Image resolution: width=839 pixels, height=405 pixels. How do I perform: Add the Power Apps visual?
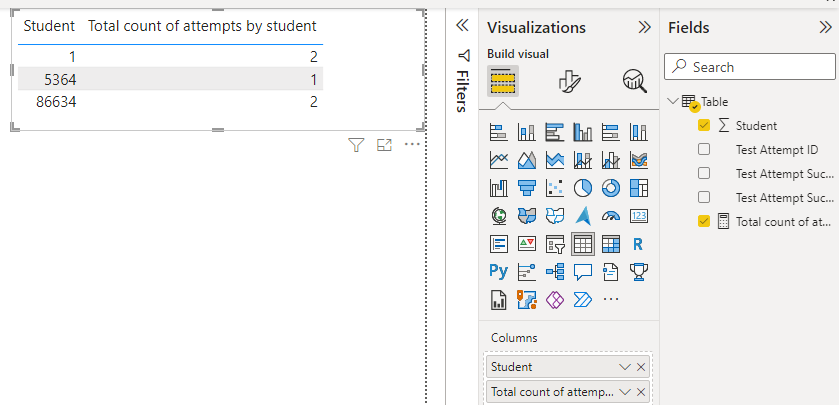click(555, 300)
